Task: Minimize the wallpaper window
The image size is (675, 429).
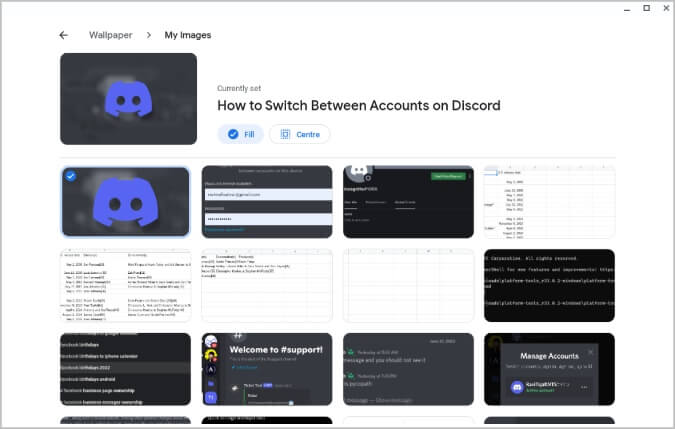Action: (x=627, y=9)
